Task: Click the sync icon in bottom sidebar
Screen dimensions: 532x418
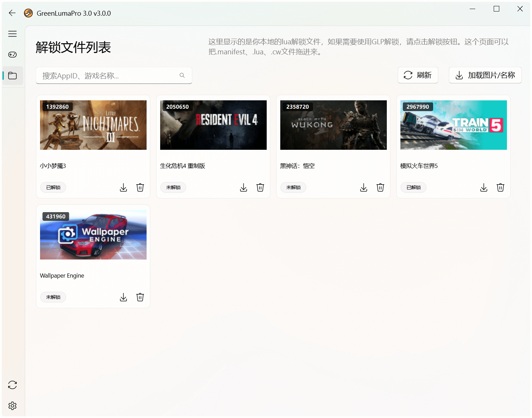Action: tap(13, 385)
